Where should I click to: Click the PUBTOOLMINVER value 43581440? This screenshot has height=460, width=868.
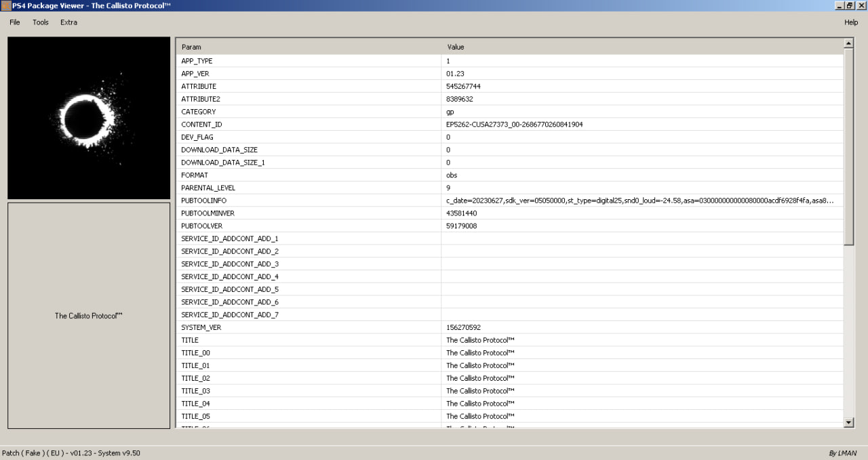click(462, 213)
